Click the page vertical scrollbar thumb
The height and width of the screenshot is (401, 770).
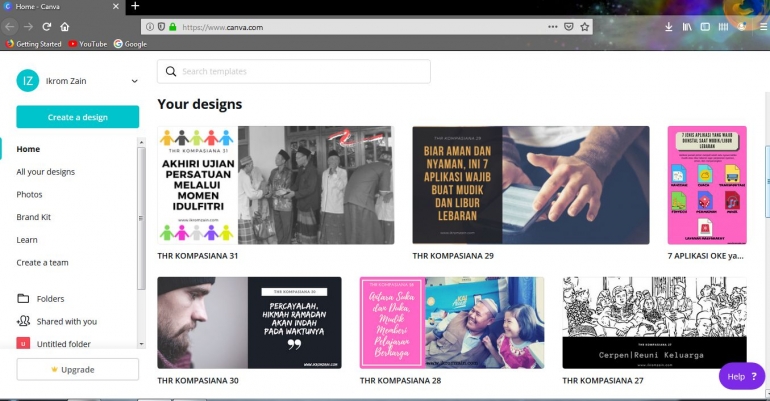[767, 182]
